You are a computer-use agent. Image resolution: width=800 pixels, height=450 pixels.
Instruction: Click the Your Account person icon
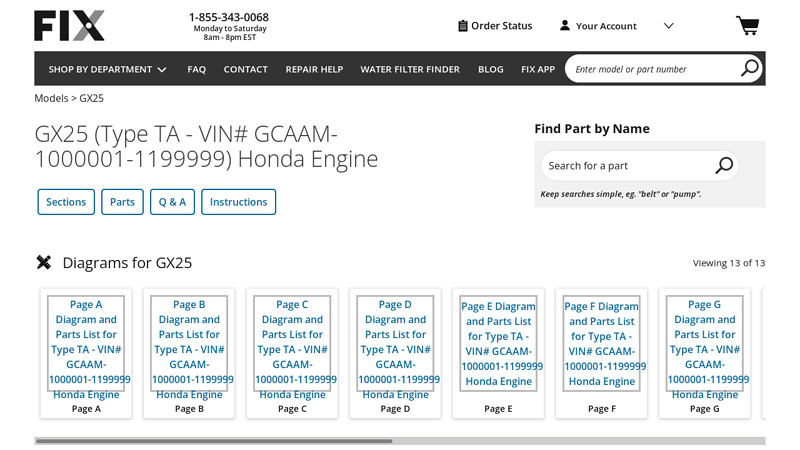coord(565,26)
